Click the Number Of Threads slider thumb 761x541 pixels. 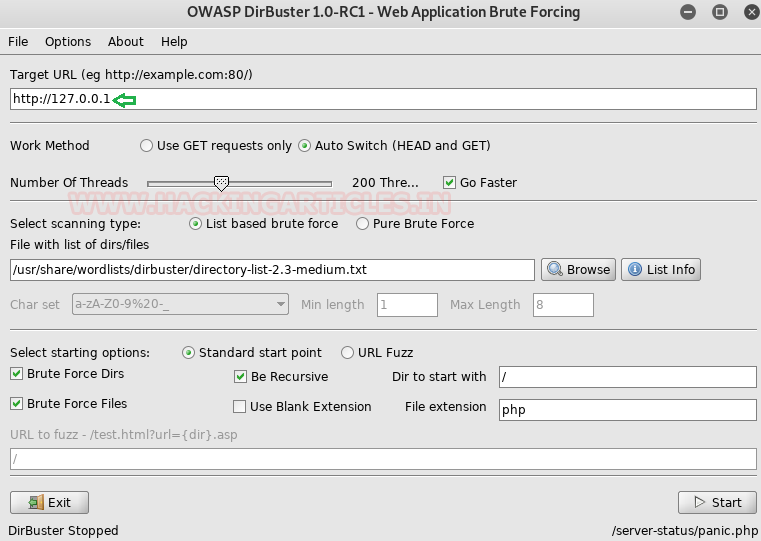click(x=221, y=183)
